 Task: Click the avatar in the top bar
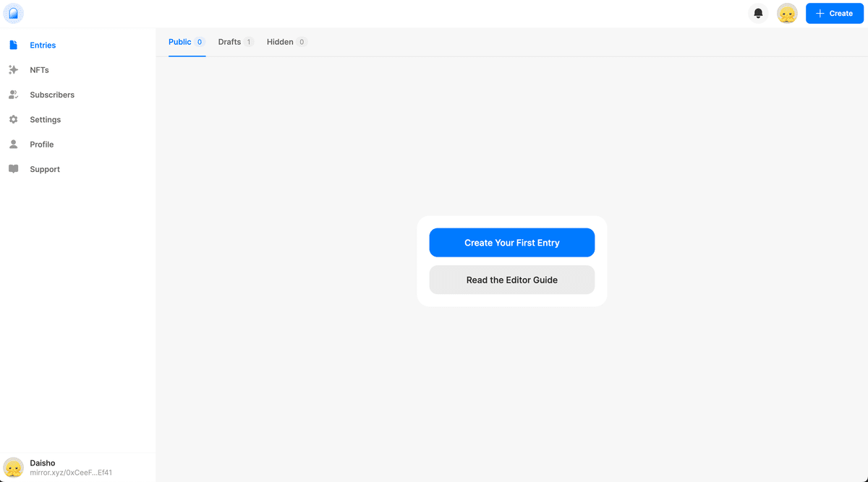pos(787,13)
